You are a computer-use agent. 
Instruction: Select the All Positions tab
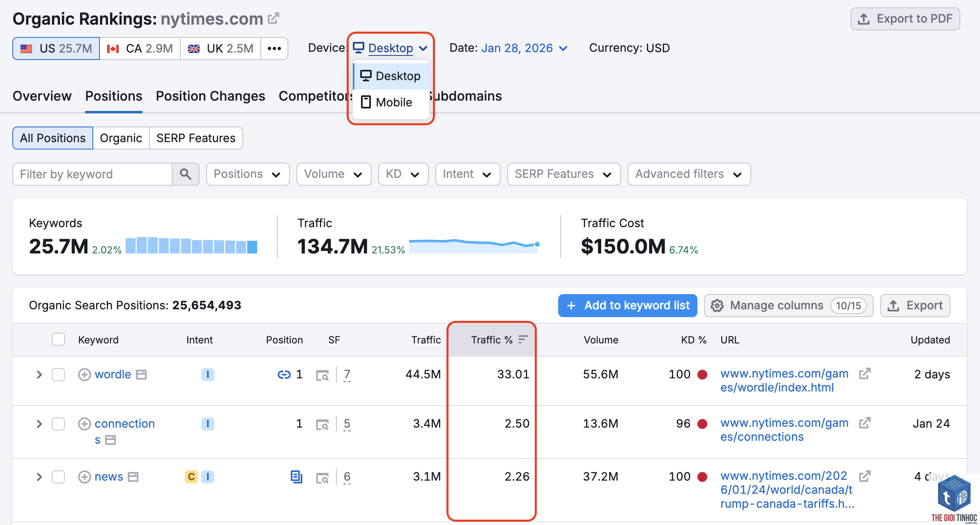point(53,138)
